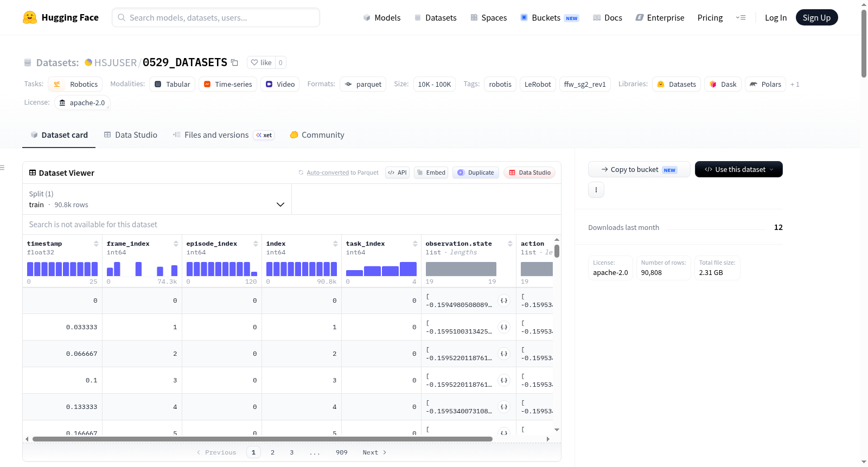
Task: Click the Embed button
Action: [431, 172]
